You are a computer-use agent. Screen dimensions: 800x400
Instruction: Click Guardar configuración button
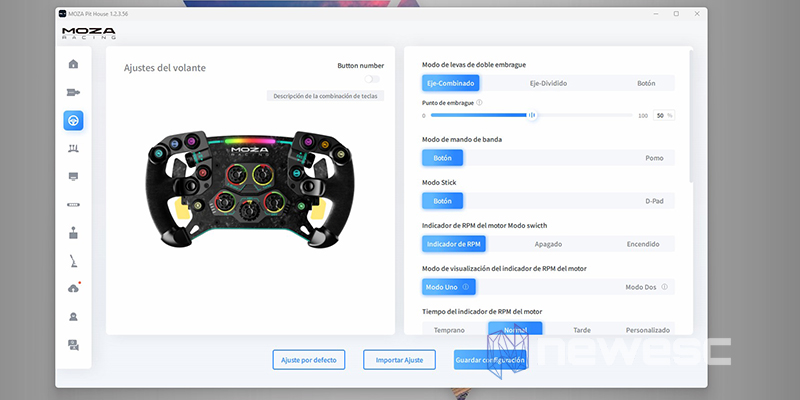click(490, 360)
